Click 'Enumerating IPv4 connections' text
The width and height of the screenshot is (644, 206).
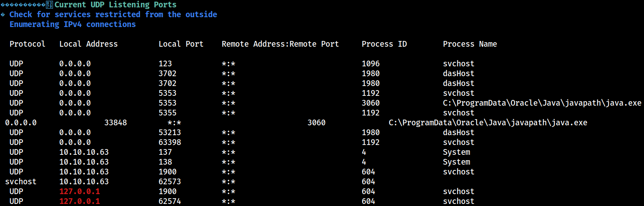pyautogui.click(x=73, y=25)
